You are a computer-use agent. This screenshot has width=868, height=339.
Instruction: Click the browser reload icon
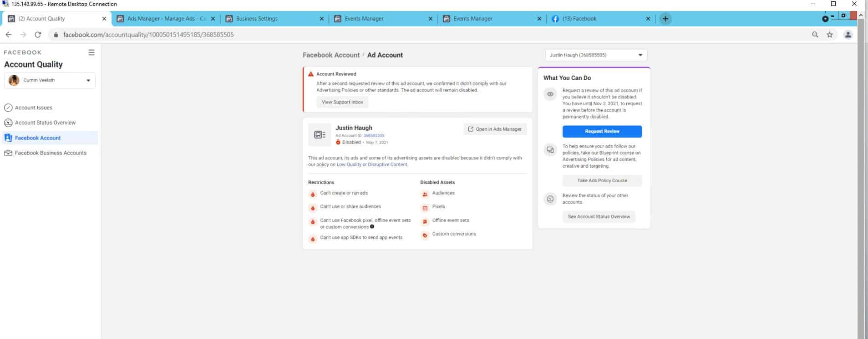point(38,35)
